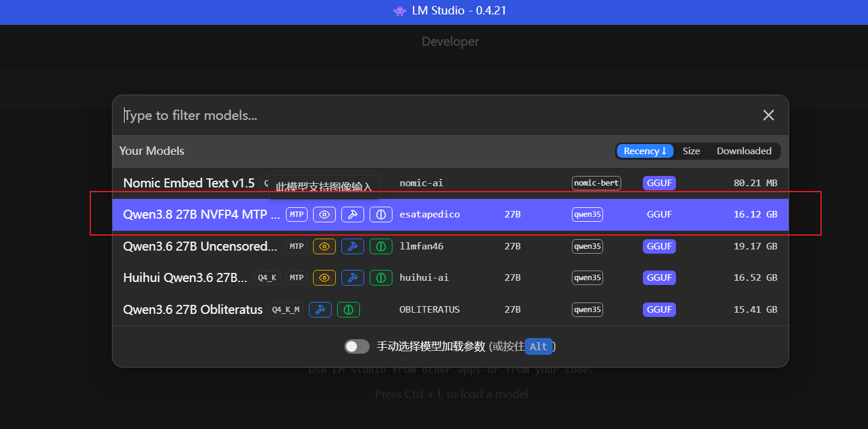Screen dimensions: 868x429
Task: Click the llmfan46 publisher name
Action: [421, 246]
